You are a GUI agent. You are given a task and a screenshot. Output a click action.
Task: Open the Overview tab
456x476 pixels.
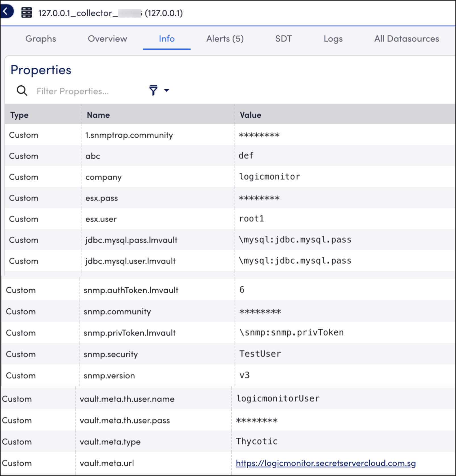click(x=107, y=39)
